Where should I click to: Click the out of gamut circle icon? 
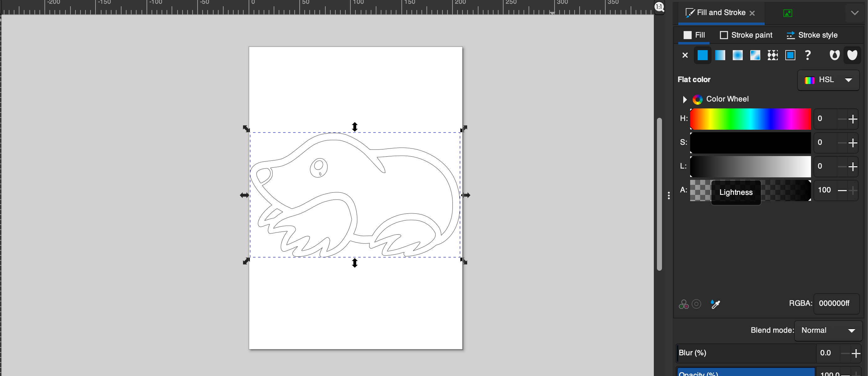pyautogui.click(x=696, y=304)
